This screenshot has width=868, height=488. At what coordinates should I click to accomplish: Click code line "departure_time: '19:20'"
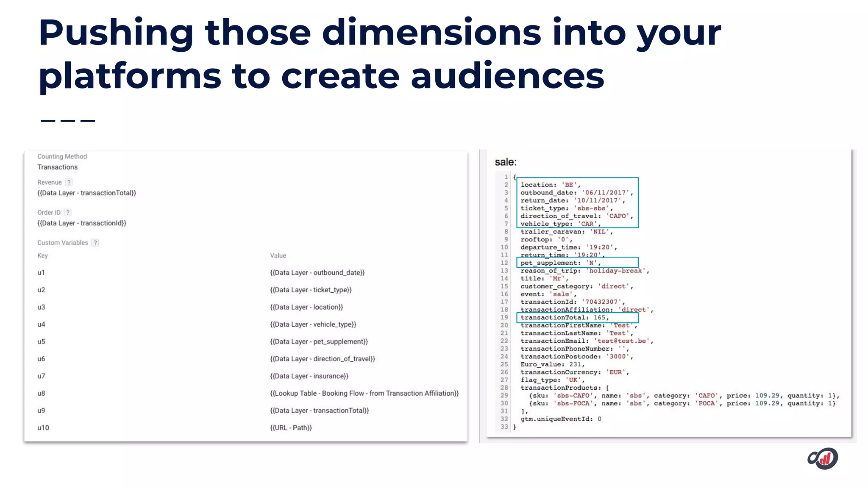[569, 247]
